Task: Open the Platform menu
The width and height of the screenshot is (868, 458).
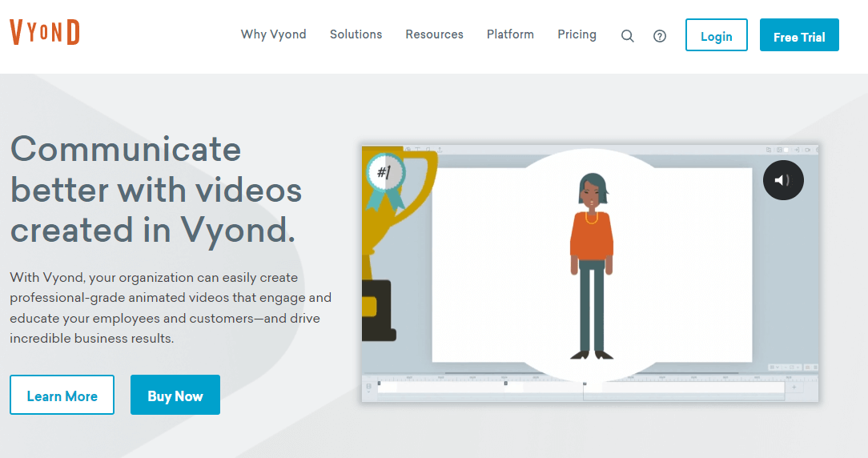Action: point(510,34)
